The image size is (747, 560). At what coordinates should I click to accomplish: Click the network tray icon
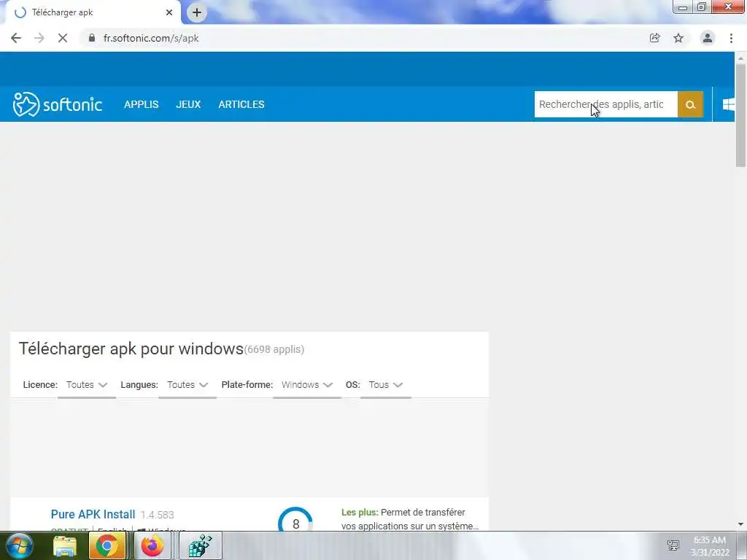pos(673,545)
